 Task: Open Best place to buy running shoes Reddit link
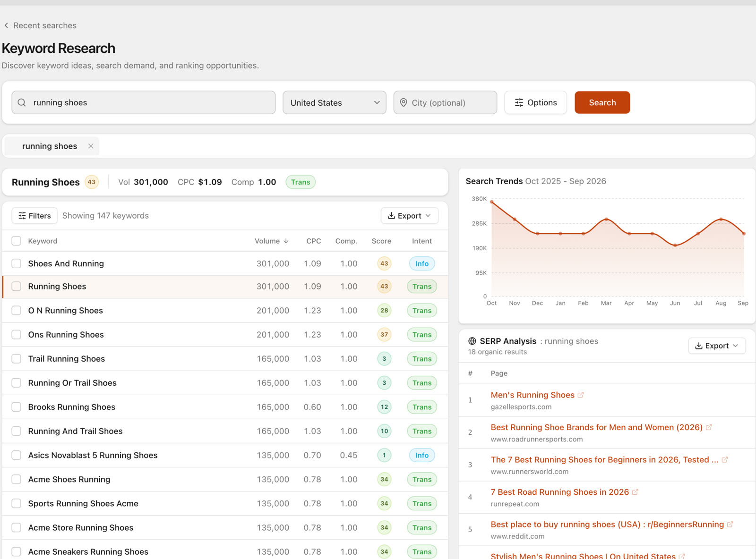pyautogui.click(x=607, y=524)
